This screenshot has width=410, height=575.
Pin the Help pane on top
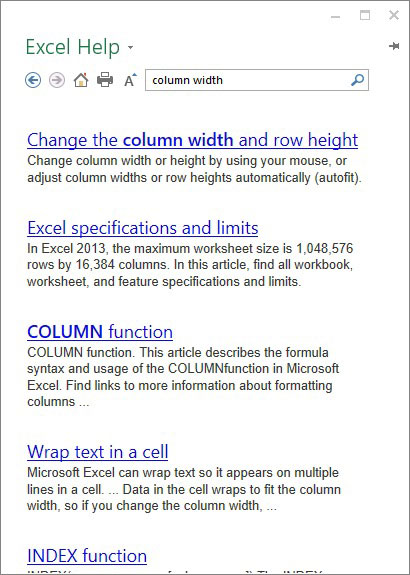[394, 46]
